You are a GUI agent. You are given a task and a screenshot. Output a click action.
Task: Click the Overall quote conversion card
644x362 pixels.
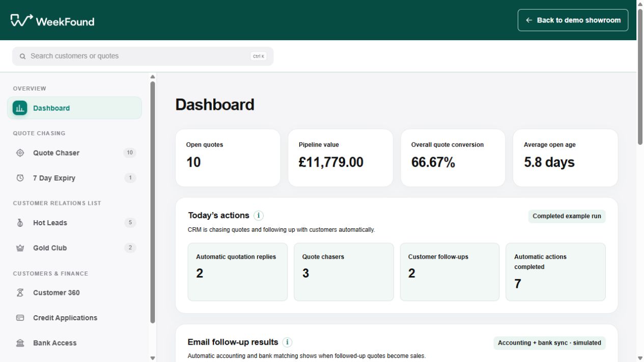coord(453,158)
